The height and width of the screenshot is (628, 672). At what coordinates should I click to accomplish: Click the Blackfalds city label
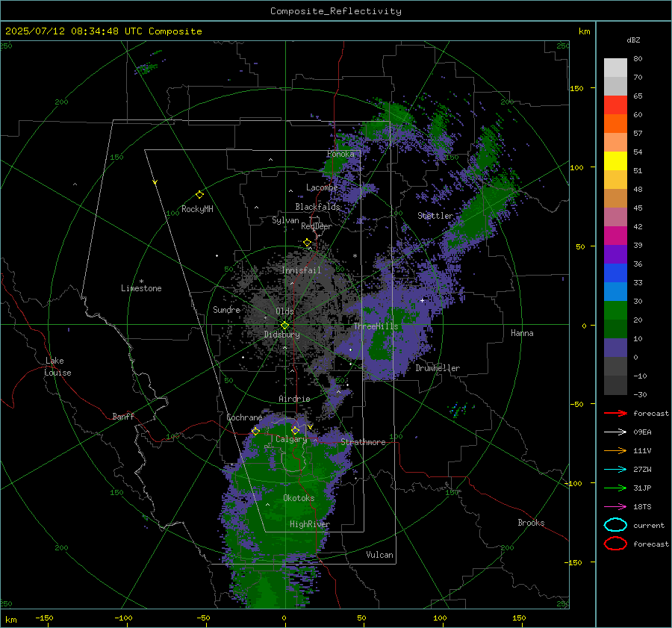coord(317,207)
